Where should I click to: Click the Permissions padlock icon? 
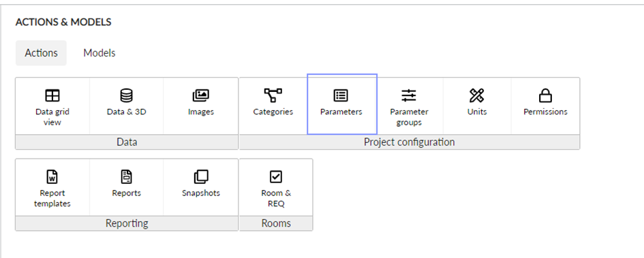coord(545,95)
